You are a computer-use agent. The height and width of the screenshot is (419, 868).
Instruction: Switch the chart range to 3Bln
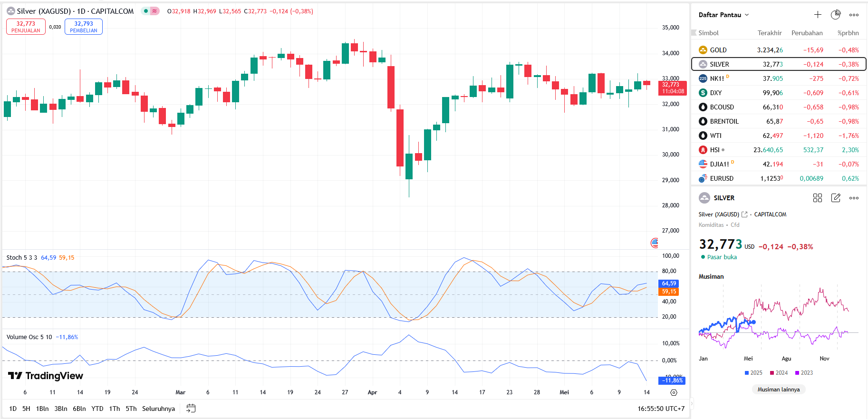click(x=60, y=409)
